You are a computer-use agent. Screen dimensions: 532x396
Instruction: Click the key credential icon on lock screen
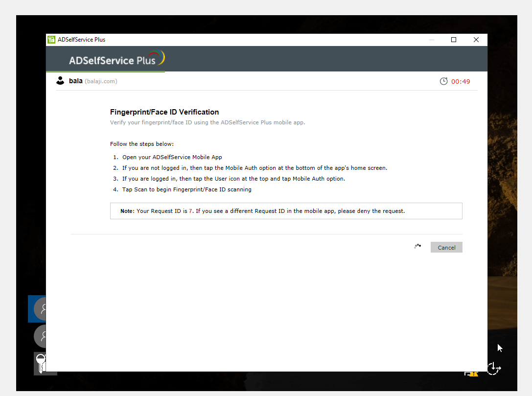pos(40,363)
